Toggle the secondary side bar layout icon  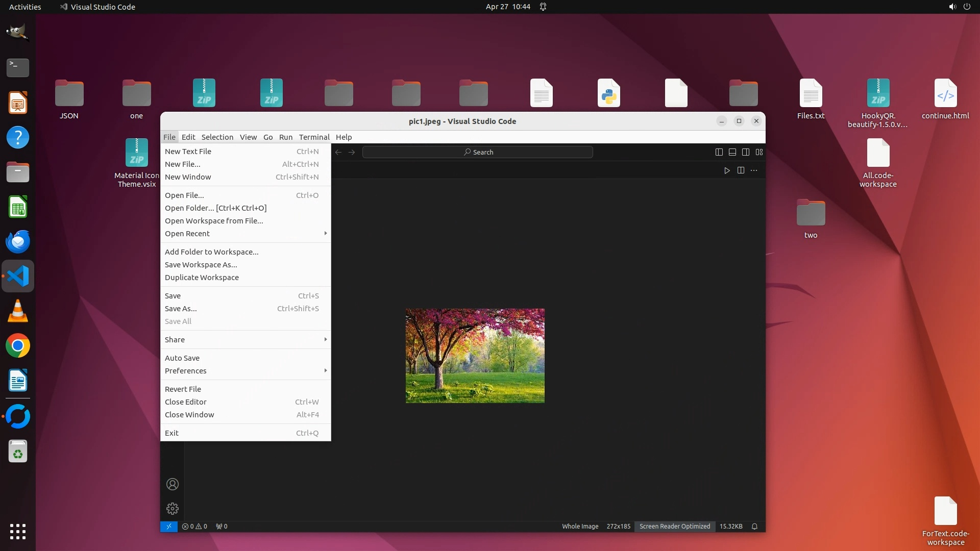click(746, 152)
